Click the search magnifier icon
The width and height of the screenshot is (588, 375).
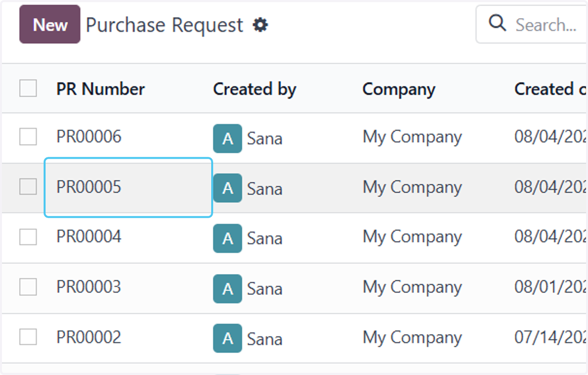(497, 23)
